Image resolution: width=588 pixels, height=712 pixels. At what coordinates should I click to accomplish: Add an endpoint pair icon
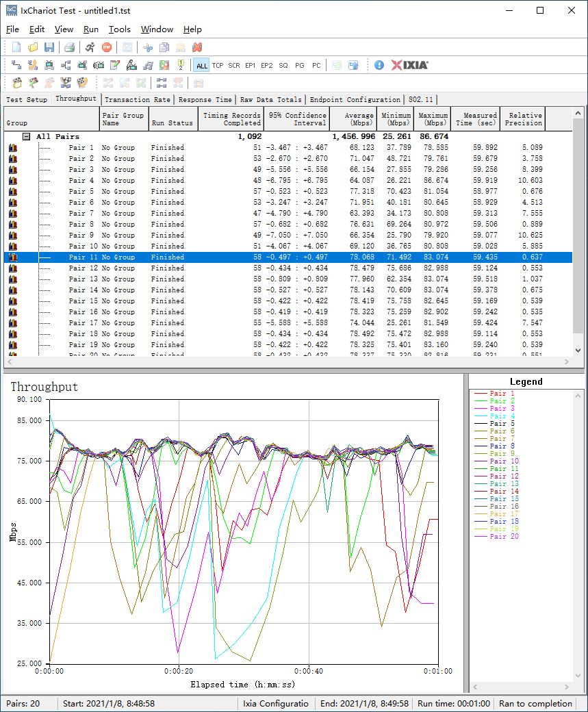16,65
